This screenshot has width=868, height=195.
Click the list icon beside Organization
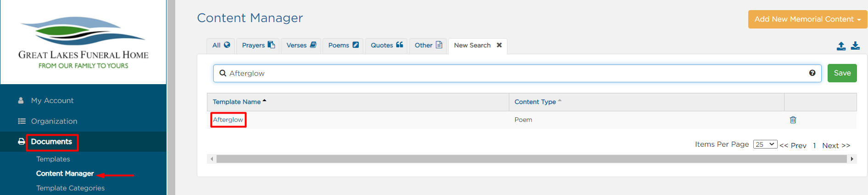click(22, 121)
